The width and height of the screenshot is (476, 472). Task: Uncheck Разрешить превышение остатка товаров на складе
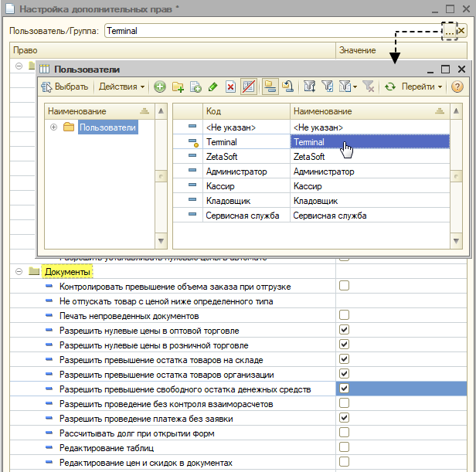[344, 359]
